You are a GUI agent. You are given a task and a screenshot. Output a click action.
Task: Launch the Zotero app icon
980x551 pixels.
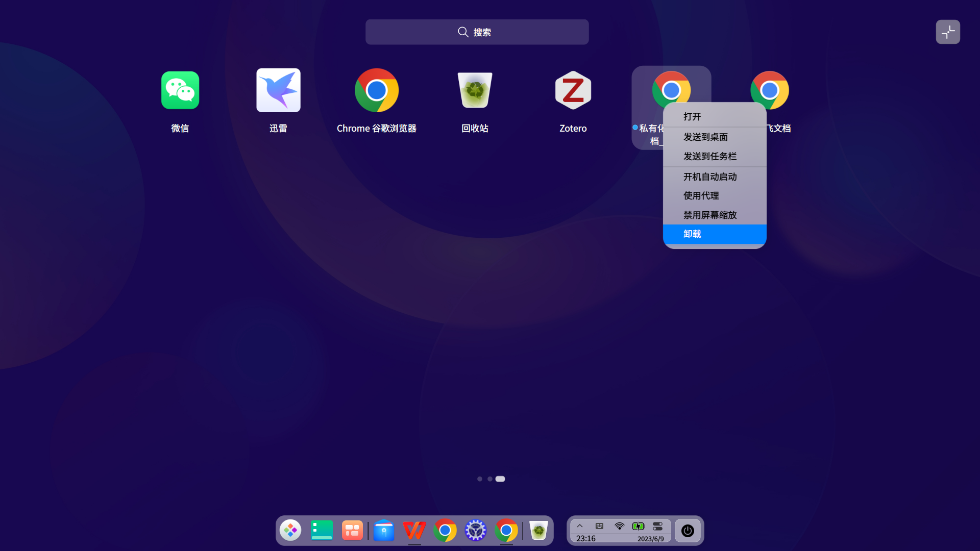pos(573,90)
